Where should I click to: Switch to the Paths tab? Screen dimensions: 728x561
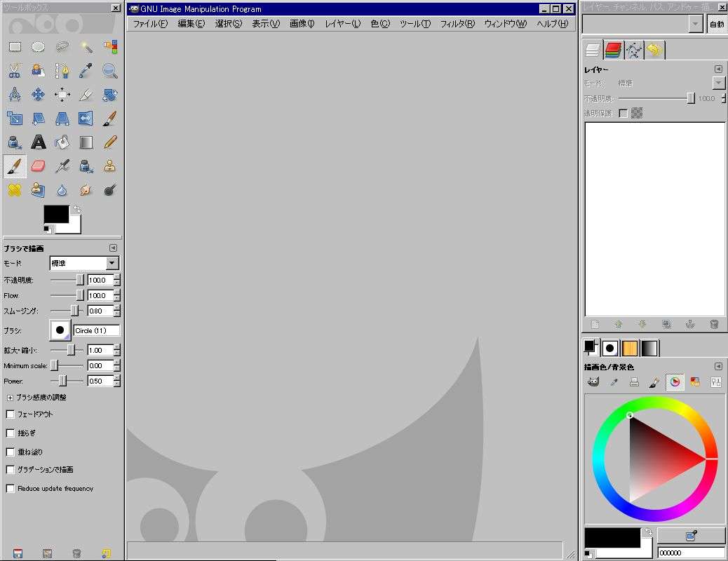[634, 50]
